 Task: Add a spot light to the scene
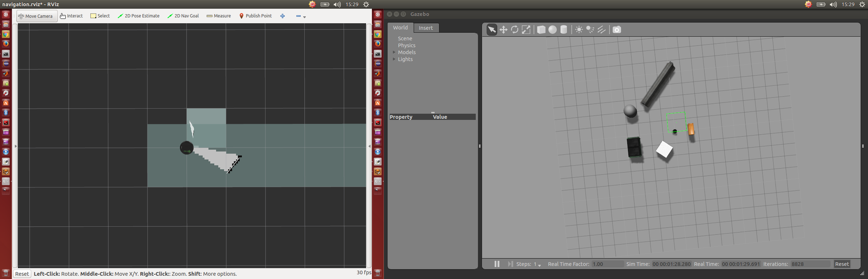[x=590, y=29]
